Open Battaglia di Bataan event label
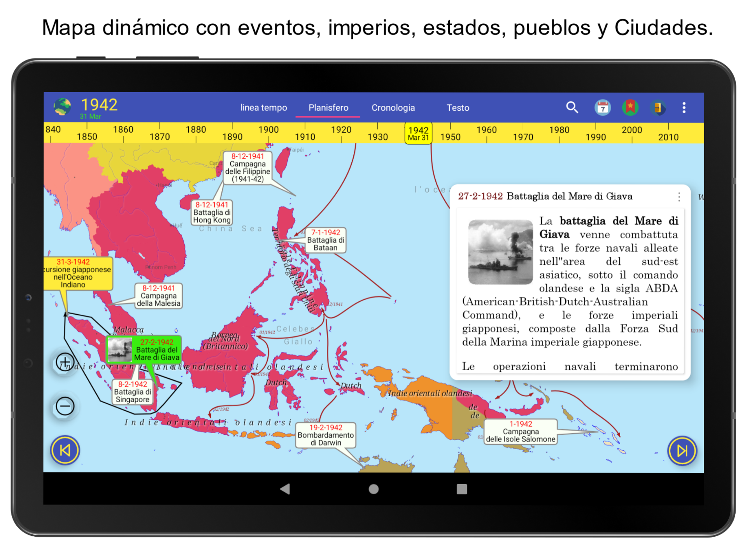Image resolution: width=747 pixels, height=560 pixels. tap(325, 240)
